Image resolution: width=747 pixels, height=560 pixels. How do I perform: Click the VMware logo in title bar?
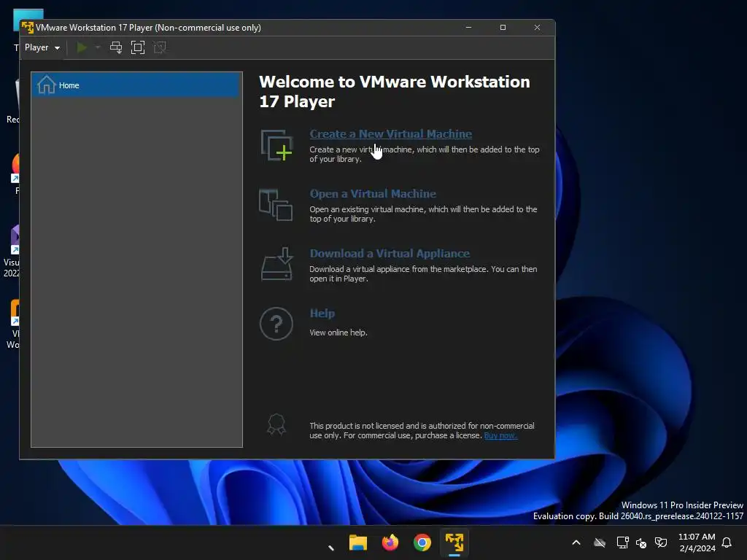[28, 28]
